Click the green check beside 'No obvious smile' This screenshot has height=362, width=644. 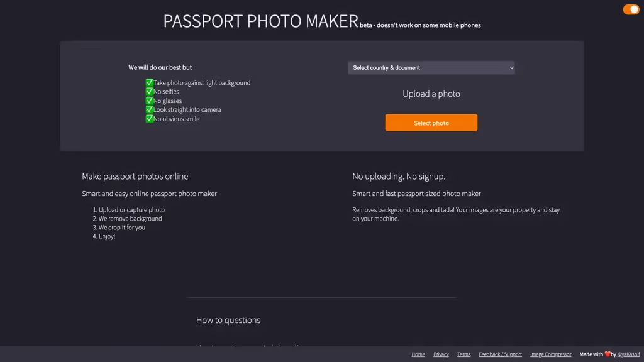pos(150,119)
